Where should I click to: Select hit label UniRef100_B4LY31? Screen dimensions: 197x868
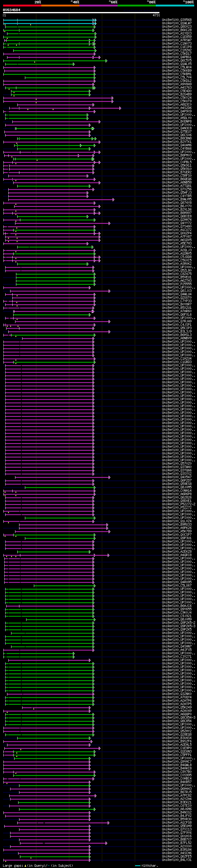click(177, 860)
